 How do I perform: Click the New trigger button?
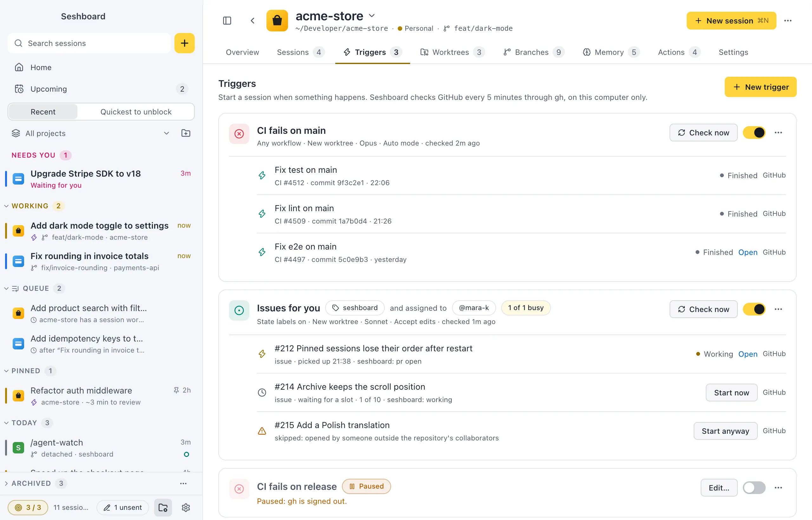(760, 87)
